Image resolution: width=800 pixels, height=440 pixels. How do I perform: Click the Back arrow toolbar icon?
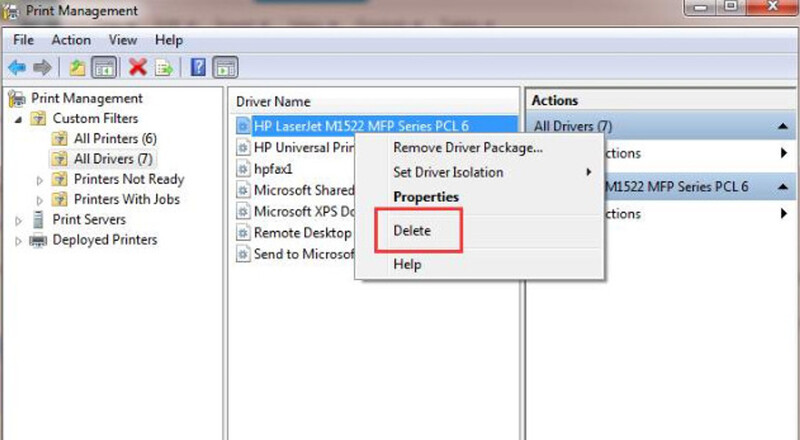point(17,67)
